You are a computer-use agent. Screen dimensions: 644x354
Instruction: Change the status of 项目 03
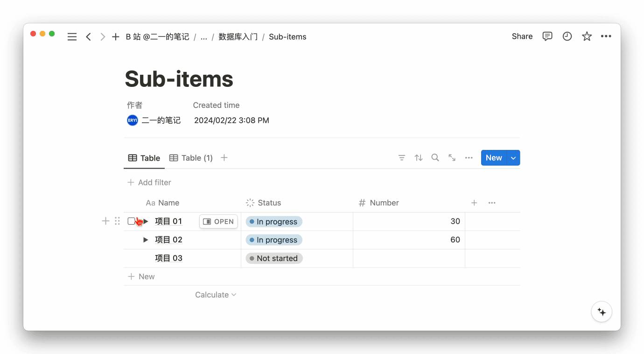[274, 258]
